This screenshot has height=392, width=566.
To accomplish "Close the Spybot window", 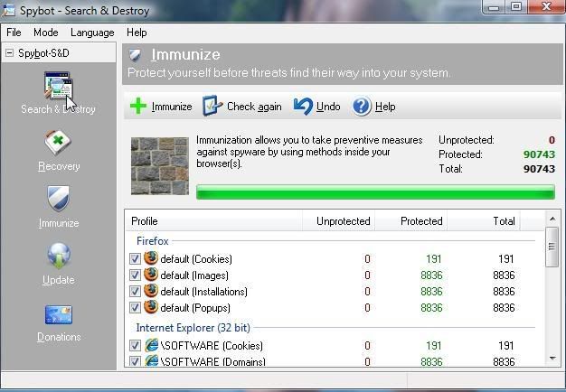I will coord(546,7).
